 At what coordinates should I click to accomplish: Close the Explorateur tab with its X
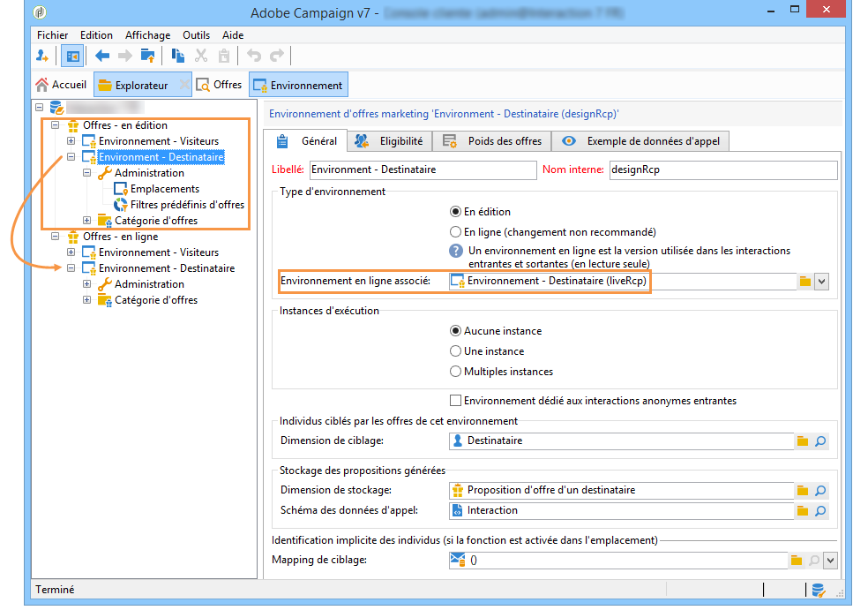(x=184, y=85)
